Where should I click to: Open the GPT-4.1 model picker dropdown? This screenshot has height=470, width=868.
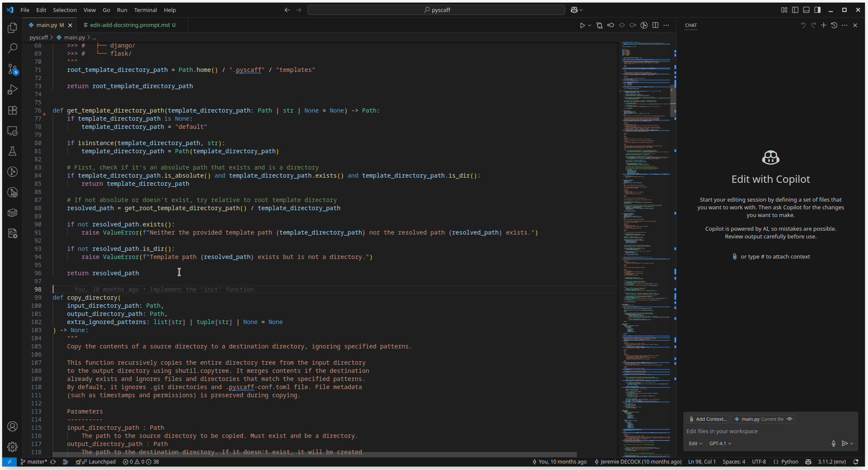(x=720, y=443)
